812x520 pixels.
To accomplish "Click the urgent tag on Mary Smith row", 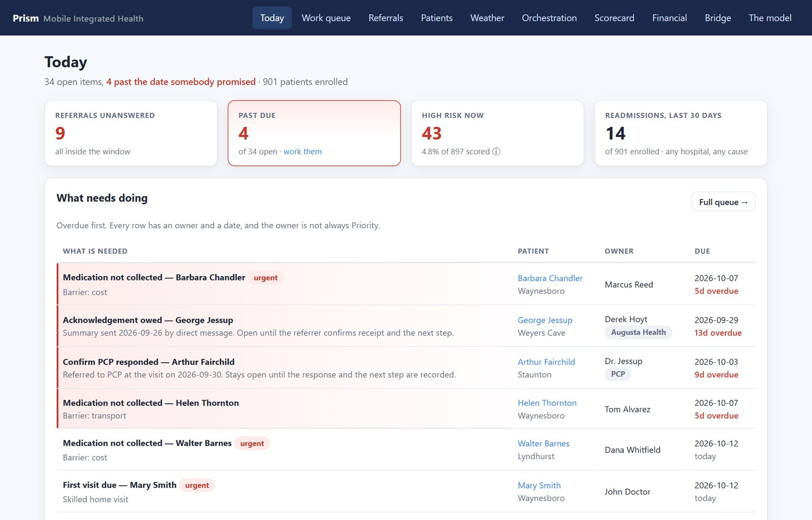I will coord(197,486).
